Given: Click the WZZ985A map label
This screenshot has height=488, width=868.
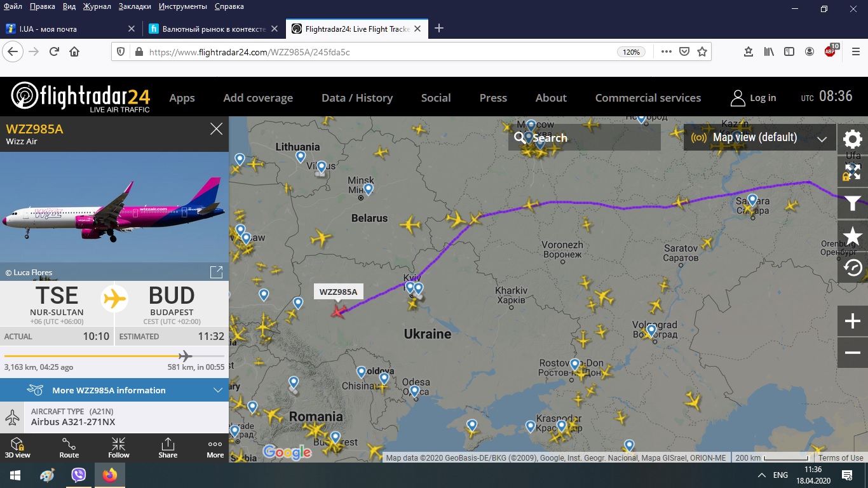Looking at the screenshot, I should pyautogui.click(x=338, y=292).
